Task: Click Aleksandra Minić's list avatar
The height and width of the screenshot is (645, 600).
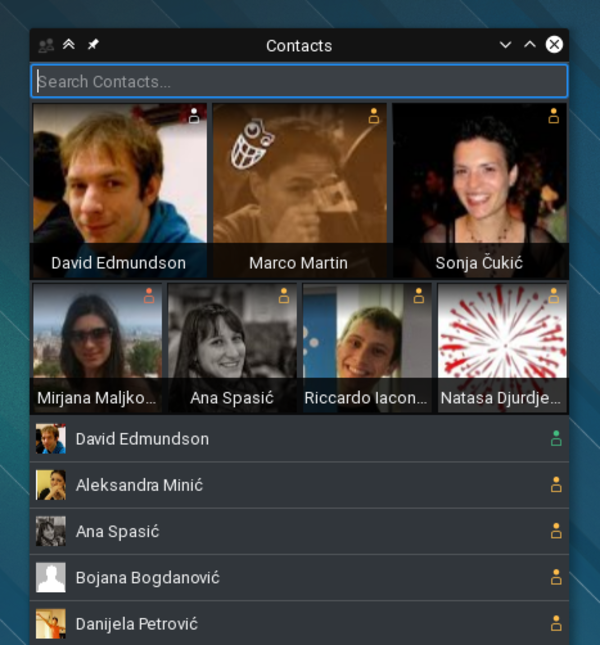Action: [x=51, y=485]
